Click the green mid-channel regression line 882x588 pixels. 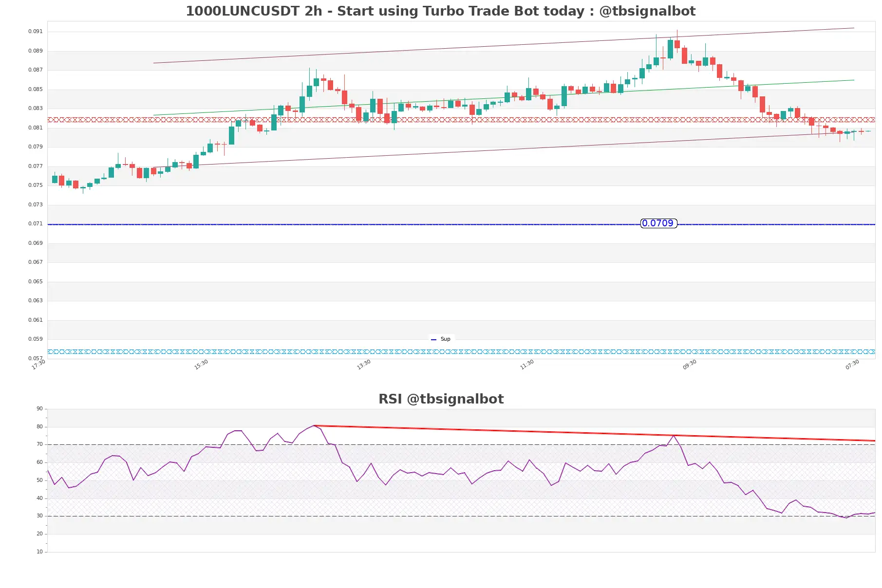point(504,97)
